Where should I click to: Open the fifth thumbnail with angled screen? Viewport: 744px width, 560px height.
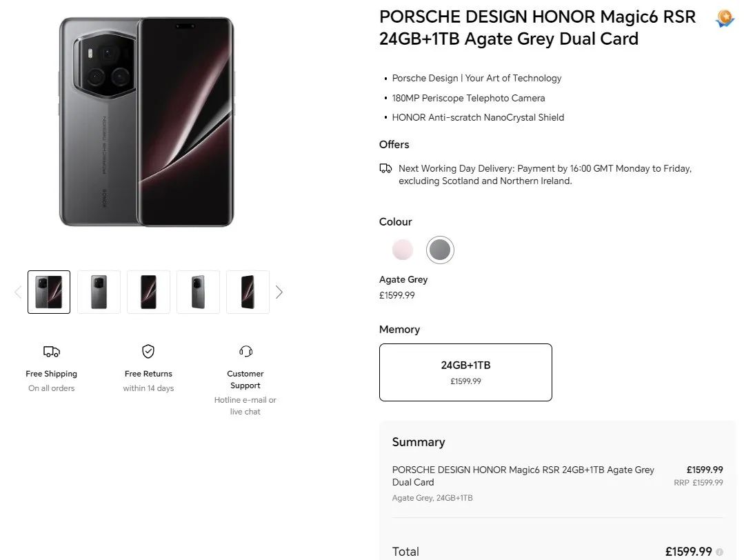(248, 292)
